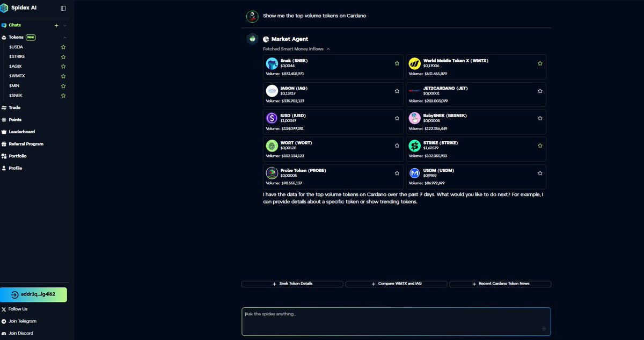Click the USDM token logo
Viewport: 644px width, 340px height.
coord(414,173)
